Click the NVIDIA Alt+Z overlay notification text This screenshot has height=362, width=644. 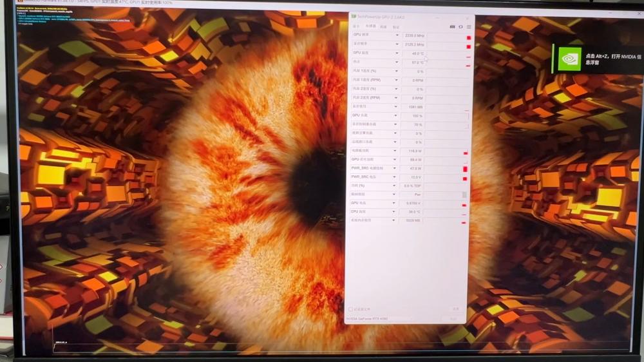(612, 59)
